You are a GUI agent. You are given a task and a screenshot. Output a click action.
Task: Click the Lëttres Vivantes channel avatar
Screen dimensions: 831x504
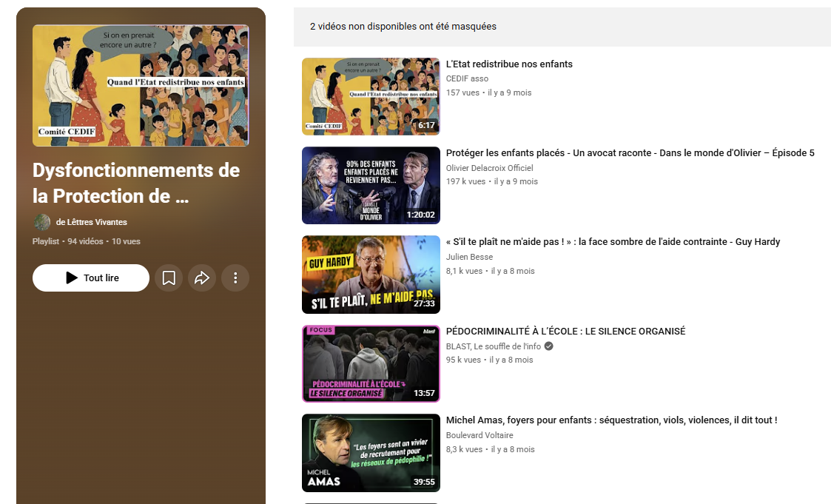[42, 222]
